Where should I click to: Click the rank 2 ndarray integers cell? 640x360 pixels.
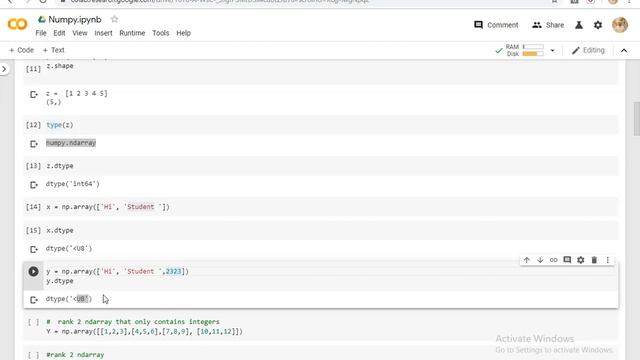click(321, 327)
